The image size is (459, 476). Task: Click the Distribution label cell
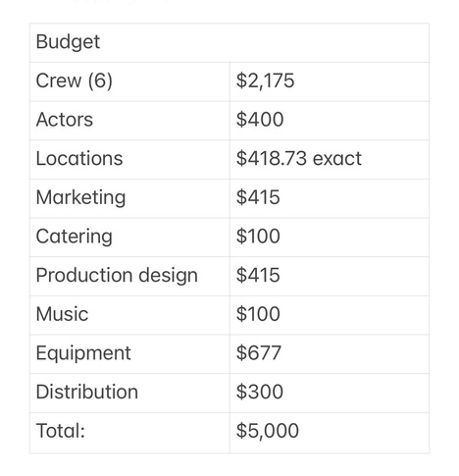tap(129, 394)
